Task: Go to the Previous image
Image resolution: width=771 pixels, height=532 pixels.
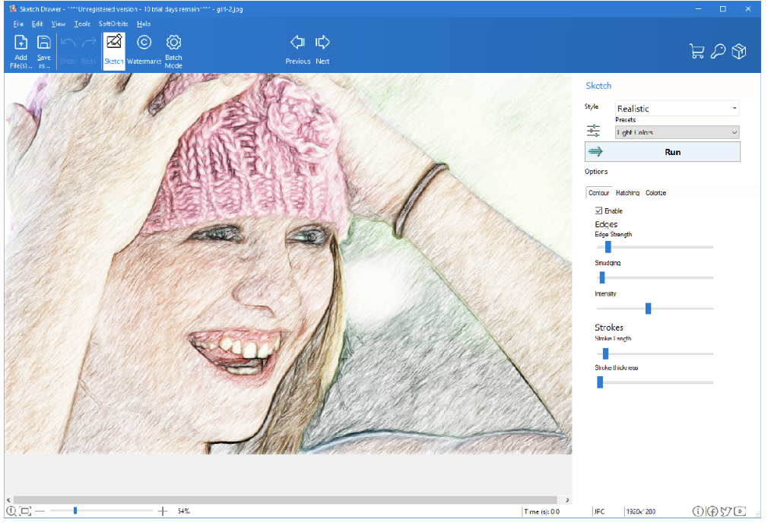Action: (297, 48)
